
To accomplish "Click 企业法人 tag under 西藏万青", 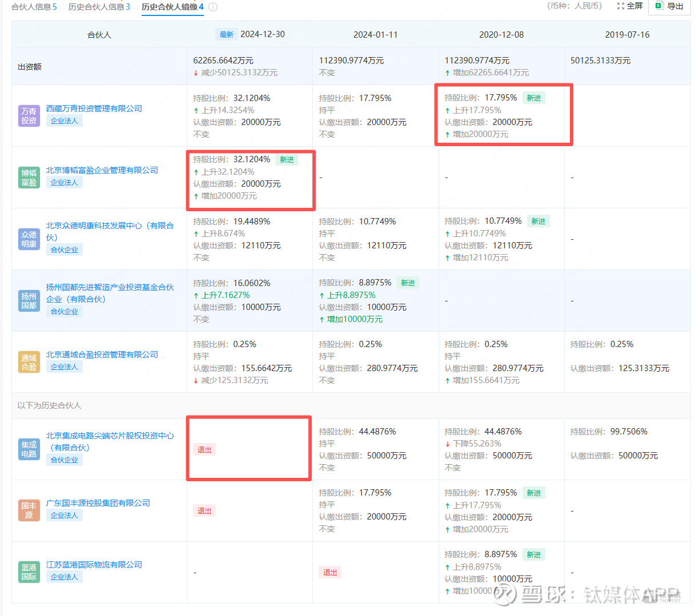I will pyautogui.click(x=65, y=121).
